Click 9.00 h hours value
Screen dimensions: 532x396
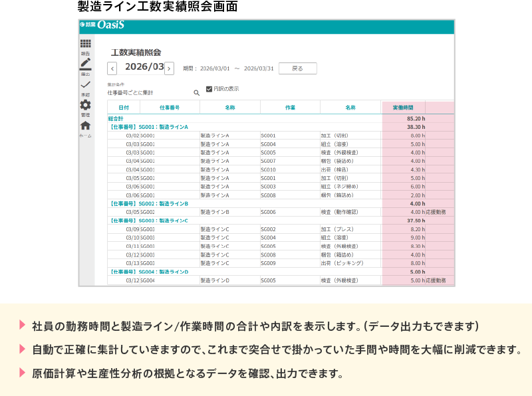click(x=418, y=238)
